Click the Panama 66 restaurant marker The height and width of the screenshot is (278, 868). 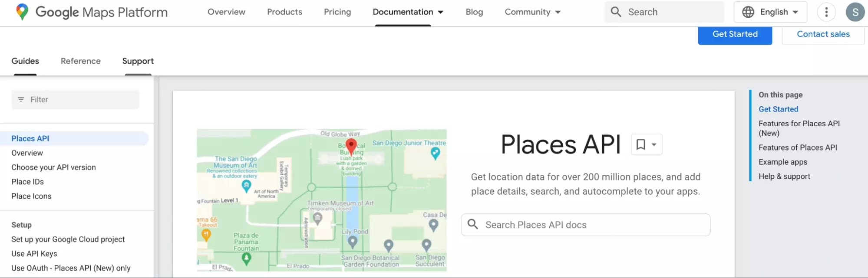[x=206, y=235]
